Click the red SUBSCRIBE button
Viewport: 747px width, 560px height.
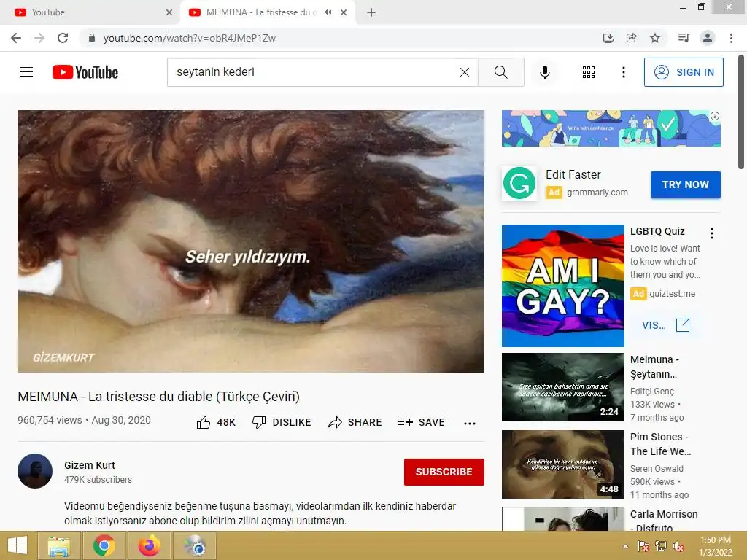click(444, 472)
